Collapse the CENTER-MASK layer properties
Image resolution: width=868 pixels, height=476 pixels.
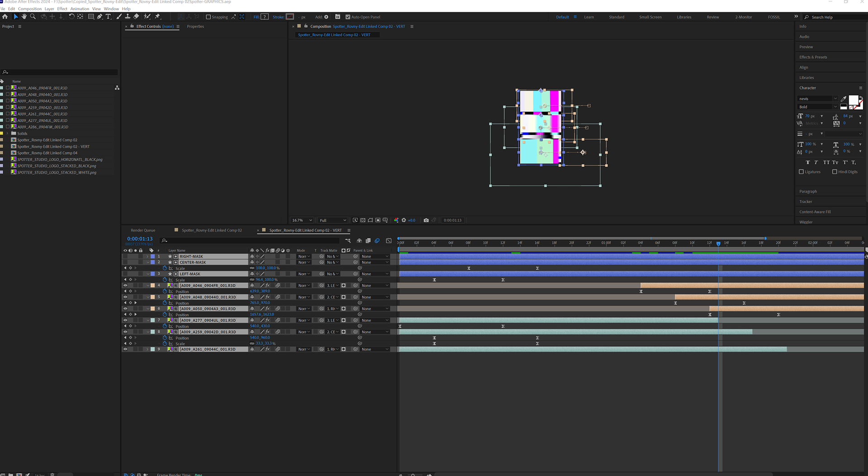(x=147, y=262)
